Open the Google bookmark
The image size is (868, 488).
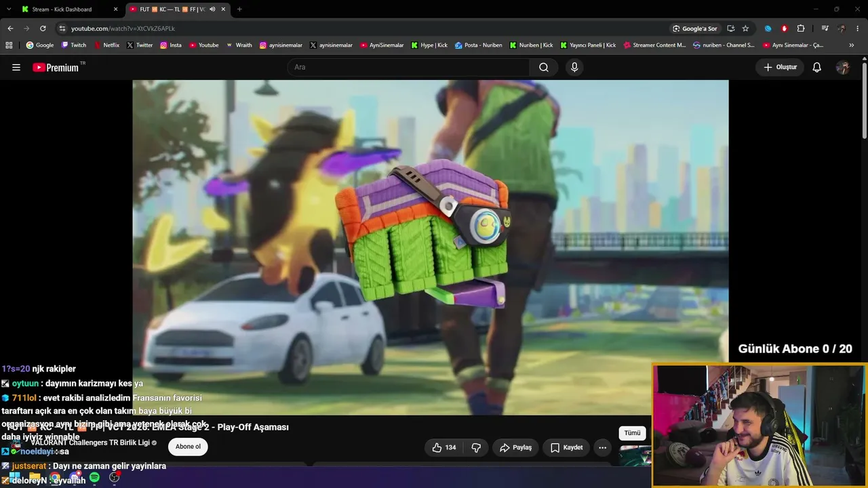point(40,45)
